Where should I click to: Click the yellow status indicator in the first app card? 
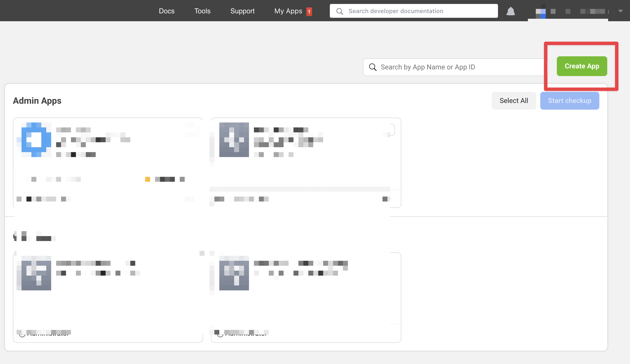coord(148,179)
